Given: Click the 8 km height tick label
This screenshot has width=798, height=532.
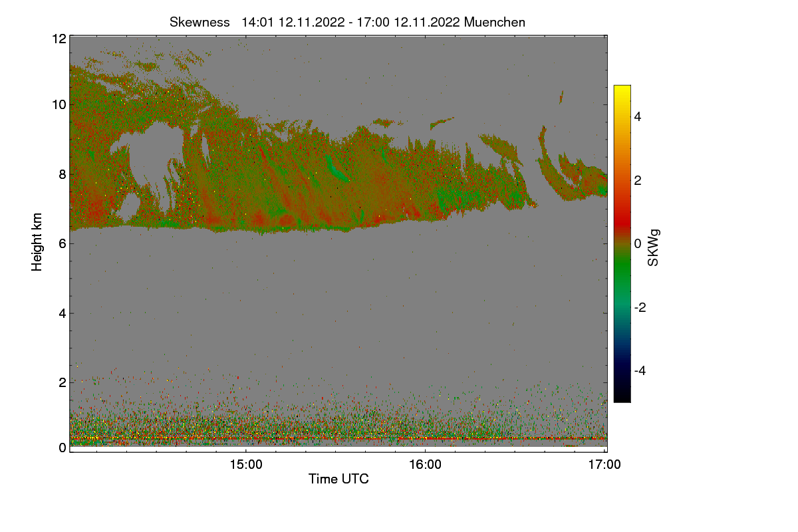Looking at the screenshot, I should [62, 174].
